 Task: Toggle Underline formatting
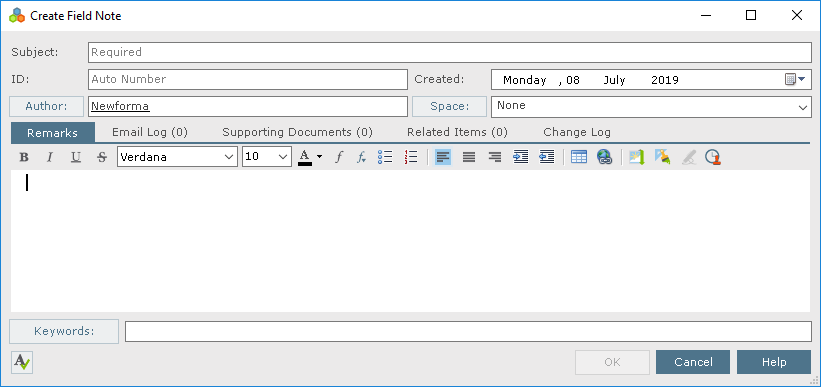[x=76, y=157]
